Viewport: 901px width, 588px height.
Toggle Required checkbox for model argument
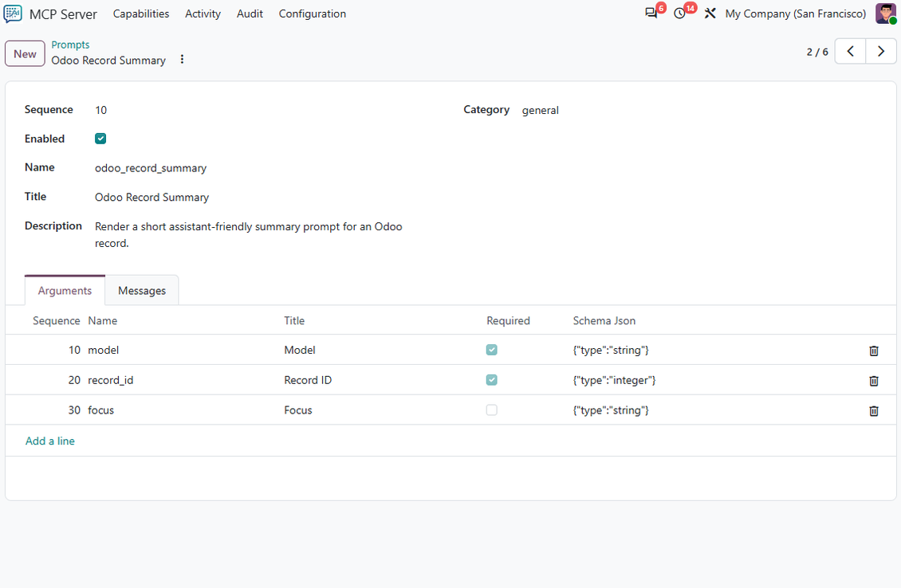click(491, 350)
